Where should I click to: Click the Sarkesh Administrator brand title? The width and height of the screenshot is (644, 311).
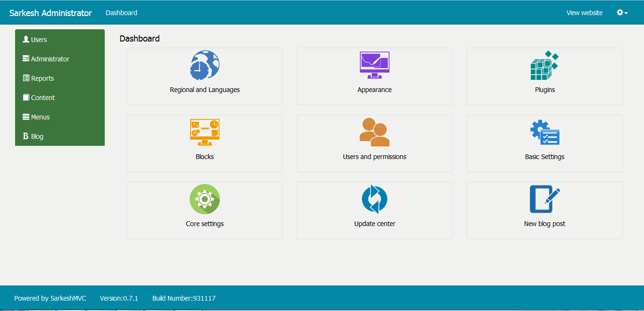click(50, 13)
